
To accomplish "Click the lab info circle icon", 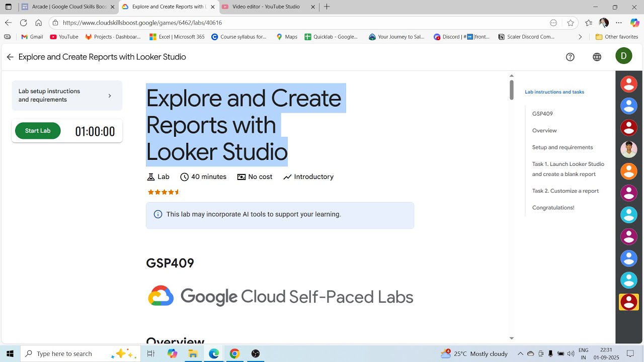I will click(x=158, y=214).
